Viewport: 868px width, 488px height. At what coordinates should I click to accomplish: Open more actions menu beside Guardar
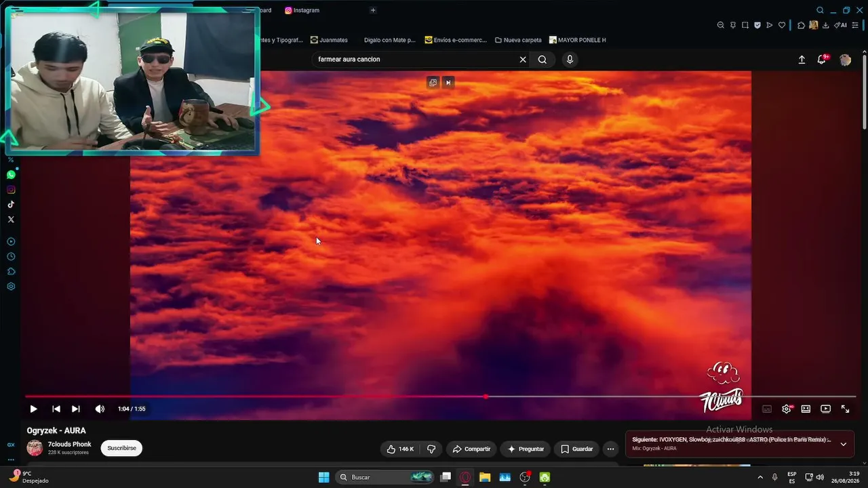pyautogui.click(x=610, y=449)
